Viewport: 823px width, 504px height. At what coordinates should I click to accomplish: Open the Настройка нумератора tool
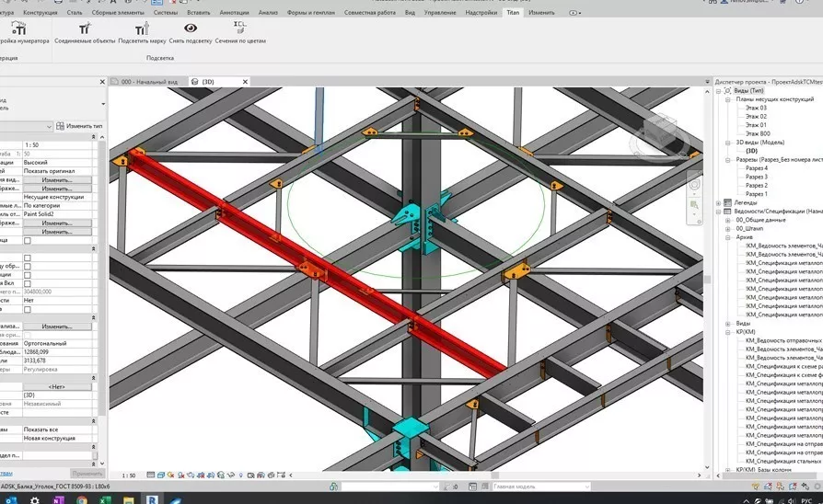tap(17, 29)
